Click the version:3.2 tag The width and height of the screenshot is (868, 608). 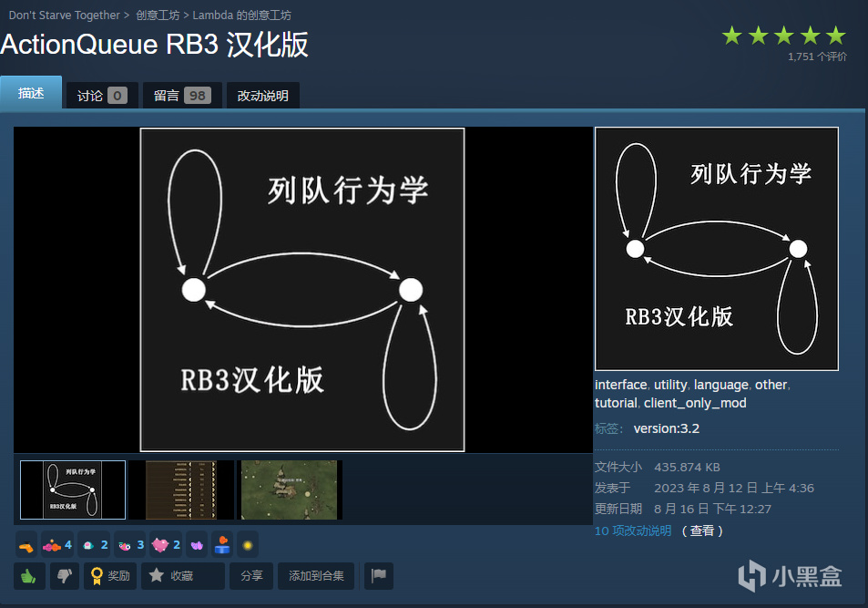point(667,428)
